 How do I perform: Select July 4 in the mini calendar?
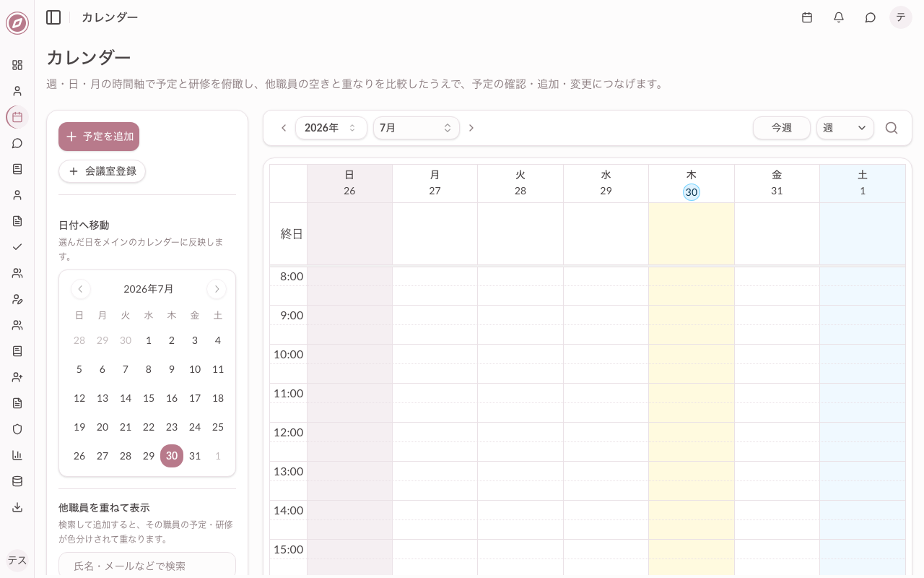click(x=218, y=340)
